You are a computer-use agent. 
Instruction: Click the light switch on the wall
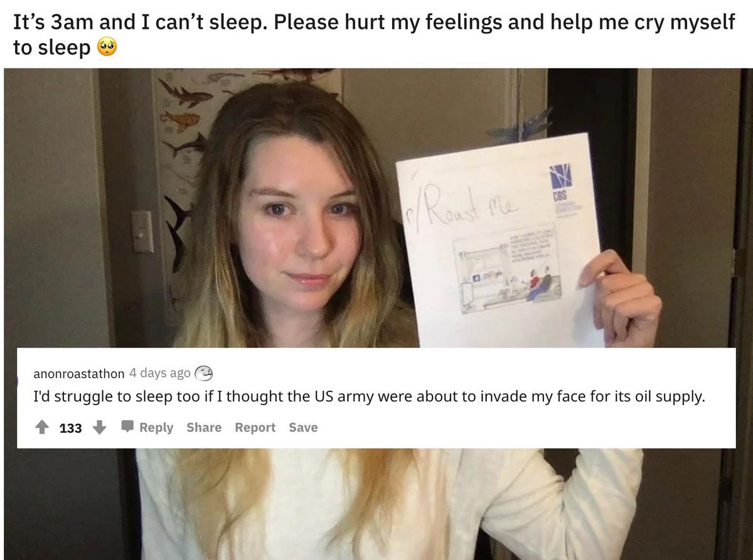click(x=142, y=231)
